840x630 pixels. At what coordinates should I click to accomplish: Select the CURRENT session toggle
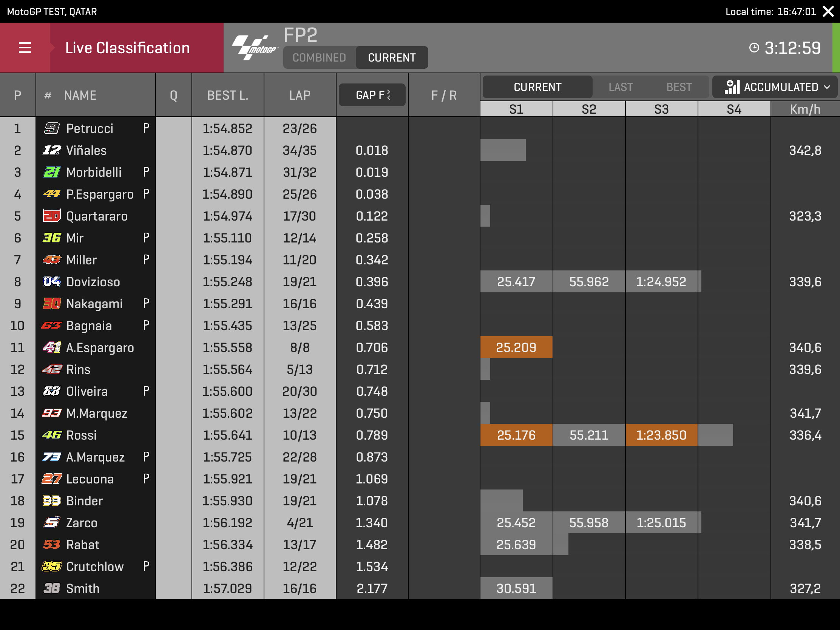392,58
